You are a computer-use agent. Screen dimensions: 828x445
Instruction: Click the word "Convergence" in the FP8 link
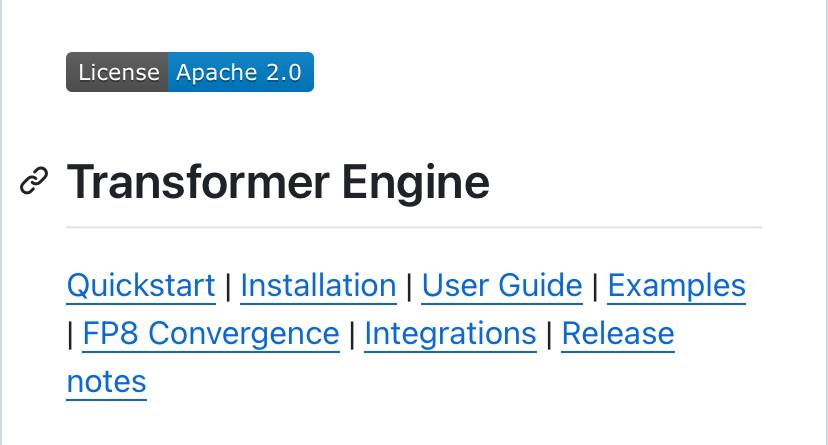click(244, 334)
